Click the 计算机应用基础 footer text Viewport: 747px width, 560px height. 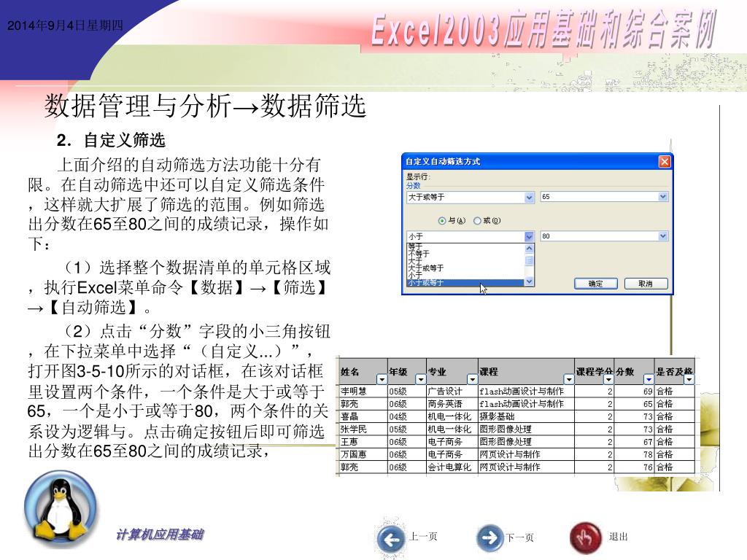pyautogui.click(x=160, y=534)
